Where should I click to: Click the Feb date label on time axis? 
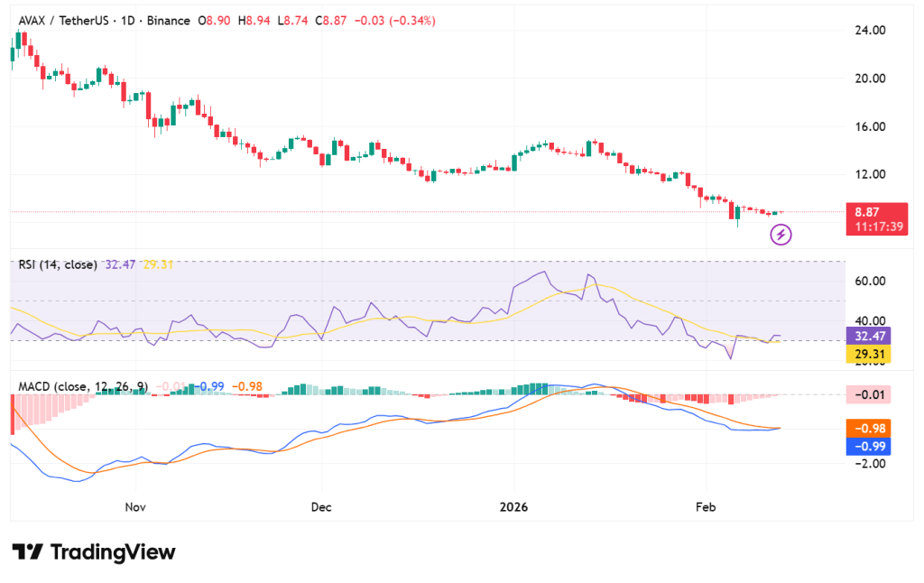click(706, 507)
